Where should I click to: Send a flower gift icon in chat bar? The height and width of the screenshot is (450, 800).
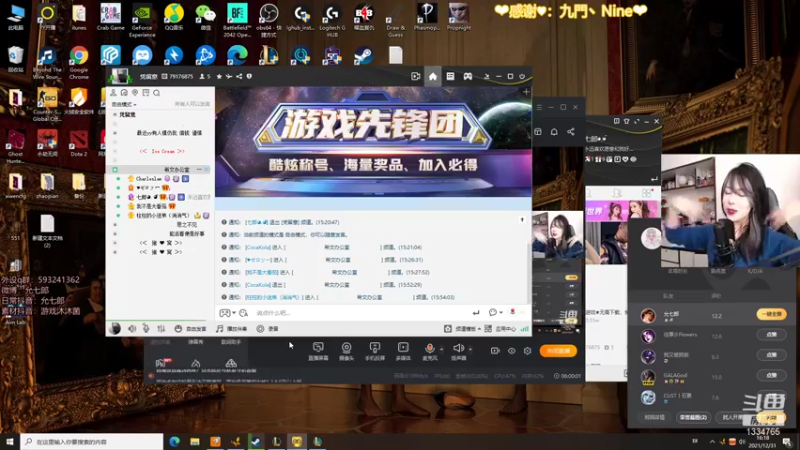pos(512,312)
